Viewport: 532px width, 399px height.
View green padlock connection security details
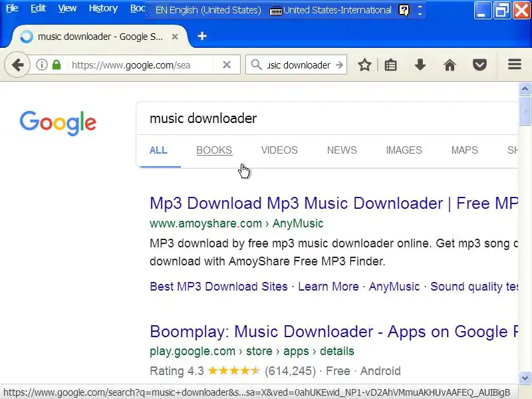click(x=57, y=65)
